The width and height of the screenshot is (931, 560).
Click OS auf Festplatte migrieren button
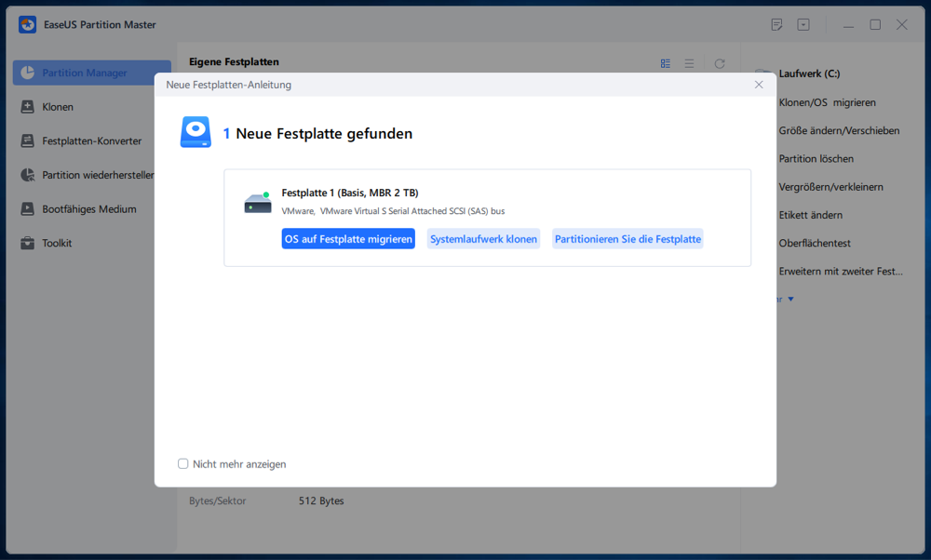[x=348, y=239]
